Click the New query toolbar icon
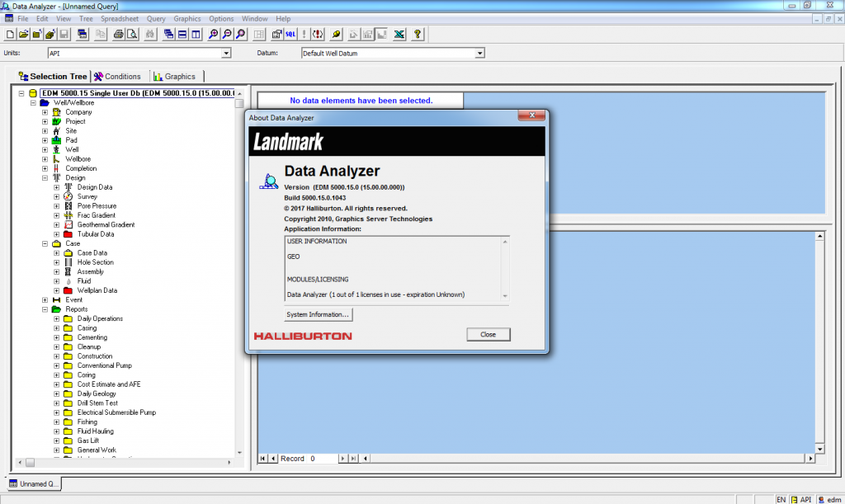The image size is (845, 504). tap(10, 35)
